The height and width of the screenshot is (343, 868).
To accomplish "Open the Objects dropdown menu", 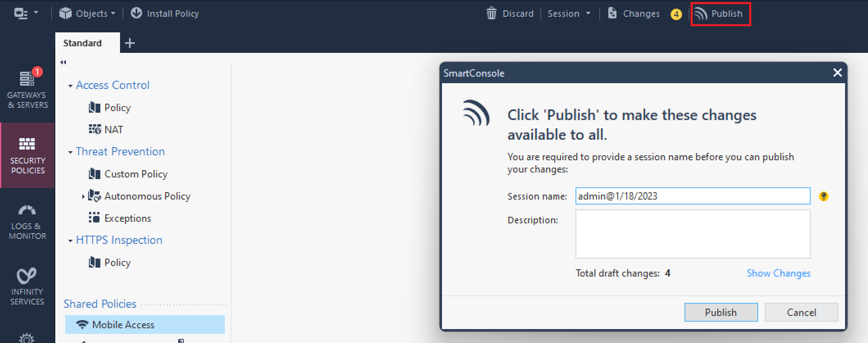I will (87, 14).
